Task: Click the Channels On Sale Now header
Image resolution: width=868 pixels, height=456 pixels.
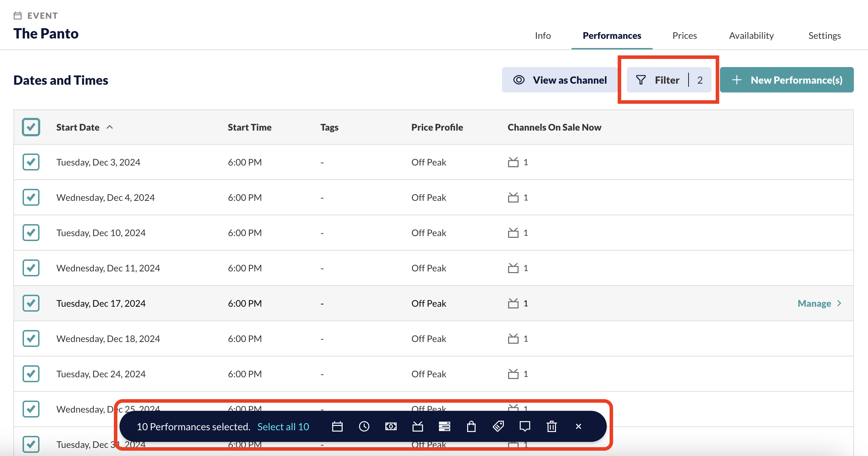Action: pos(554,127)
